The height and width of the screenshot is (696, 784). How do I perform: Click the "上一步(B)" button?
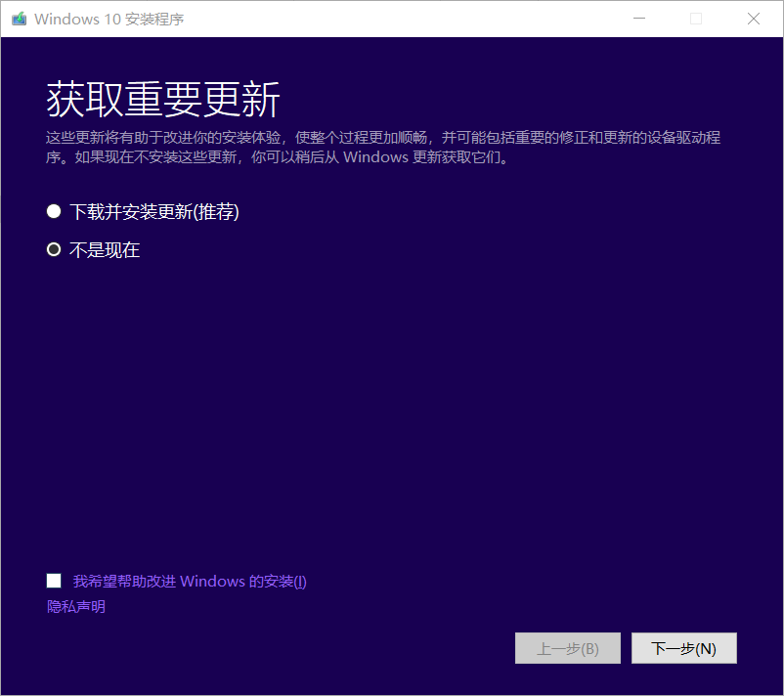click(x=568, y=648)
